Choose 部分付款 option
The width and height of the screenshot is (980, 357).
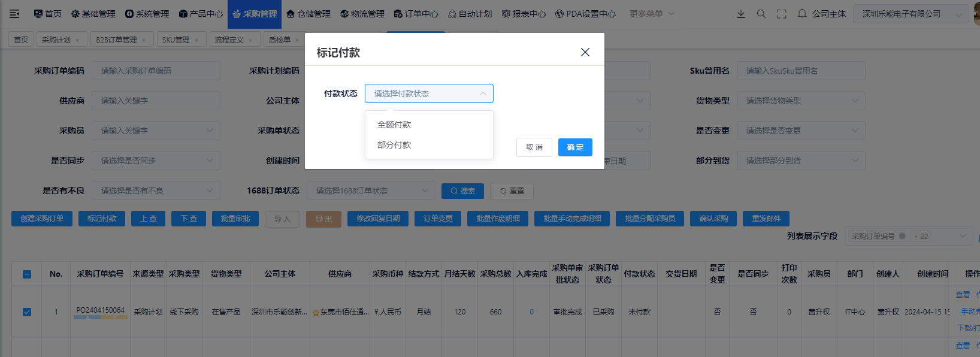(x=429, y=145)
